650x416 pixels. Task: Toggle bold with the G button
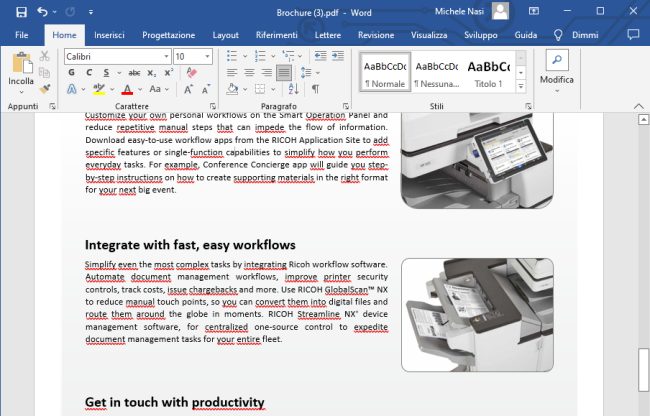[x=71, y=73]
